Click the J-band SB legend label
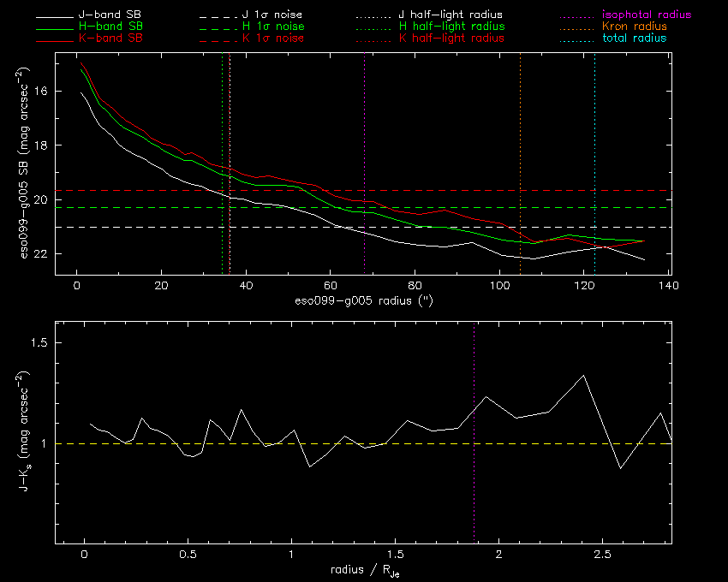This screenshot has height=582, width=728. (x=110, y=15)
